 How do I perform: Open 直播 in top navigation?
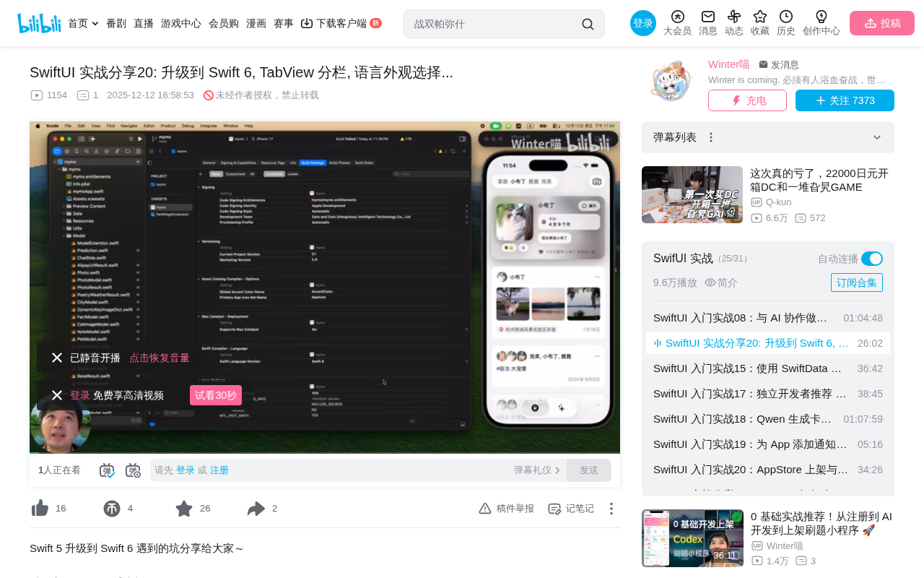[144, 23]
